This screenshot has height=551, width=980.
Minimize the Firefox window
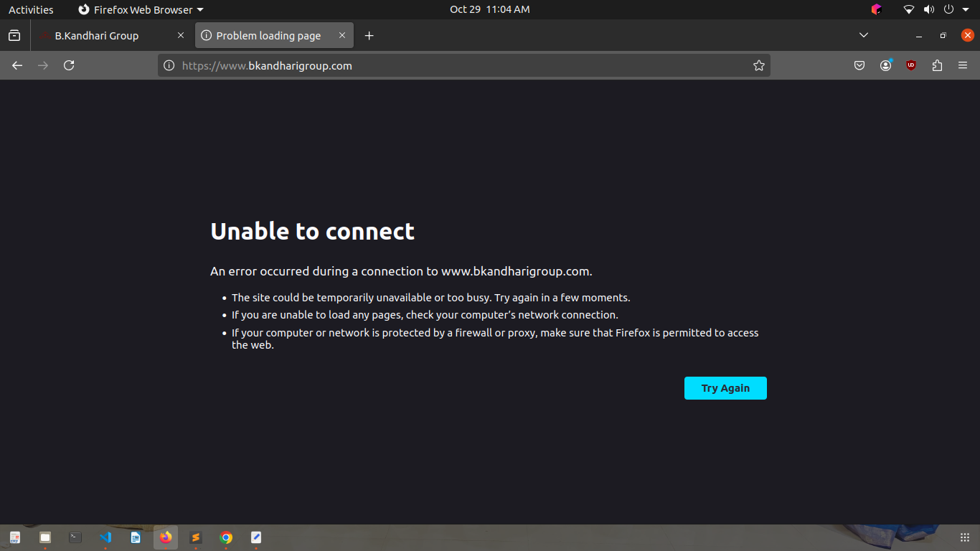(918, 36)
